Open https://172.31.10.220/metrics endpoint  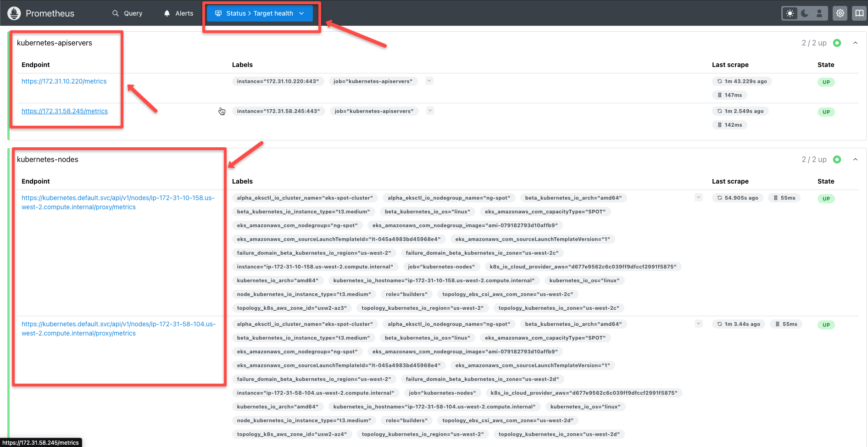[x=64, y=81]
